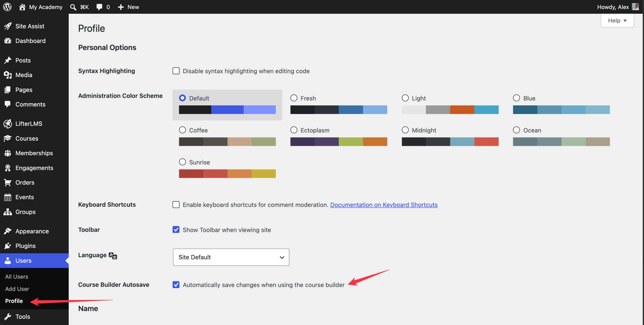Select the Ectoplasm color scheme radio
The height and width of the screenshot is (325, 644).
coord(294,130)
